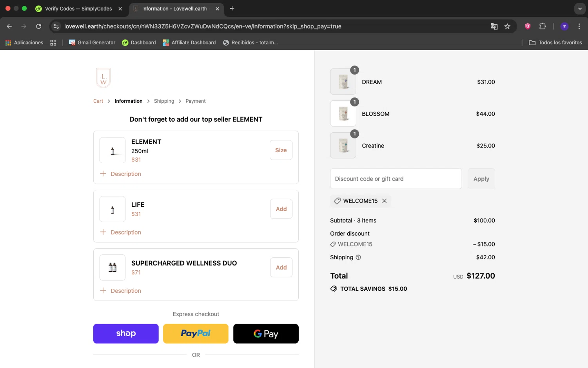The image size is (588, 368).
Task: Click the translate page icon
Action: click(x=494, y=26)
